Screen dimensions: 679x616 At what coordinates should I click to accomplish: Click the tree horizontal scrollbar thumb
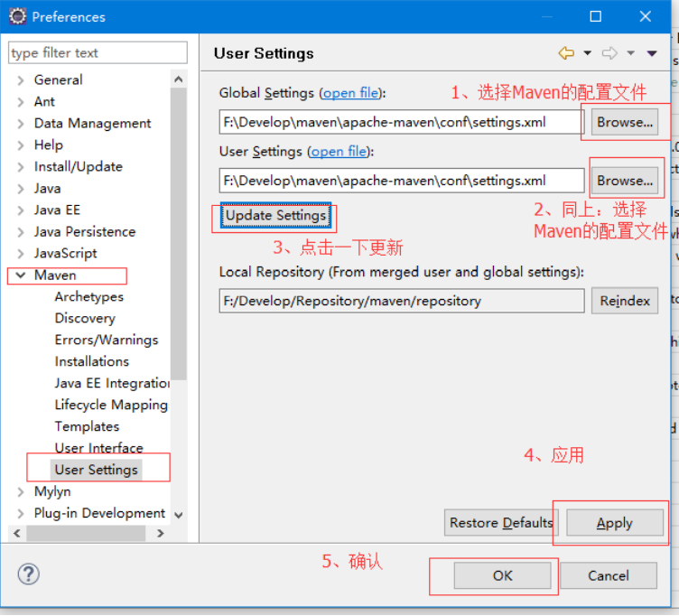coord(86,533)
